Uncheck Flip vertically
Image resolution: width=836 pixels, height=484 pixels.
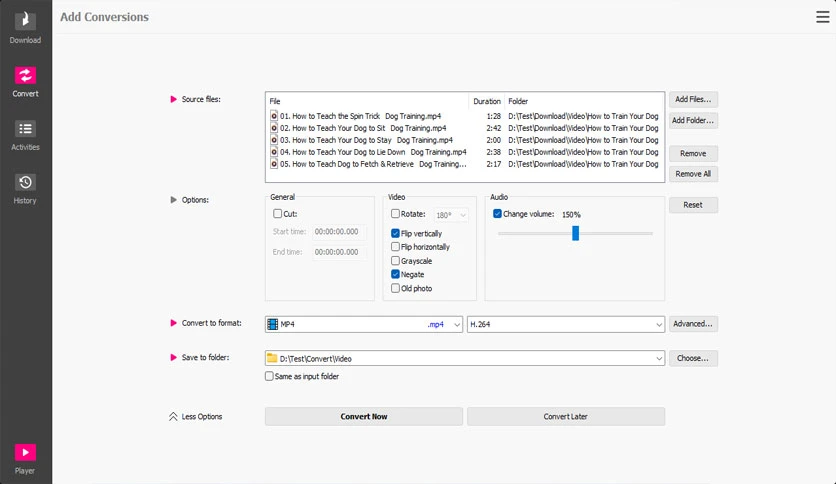click(395, 233)
